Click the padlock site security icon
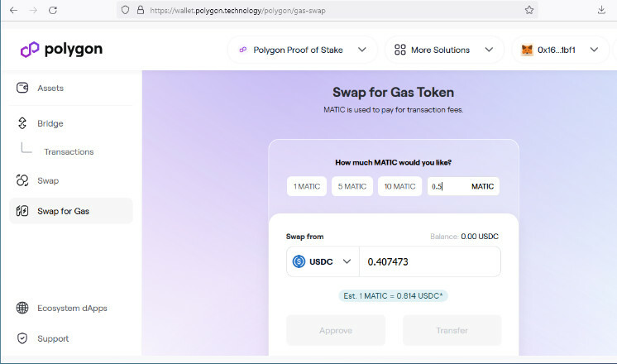617x364 pixels. point(141,10)
